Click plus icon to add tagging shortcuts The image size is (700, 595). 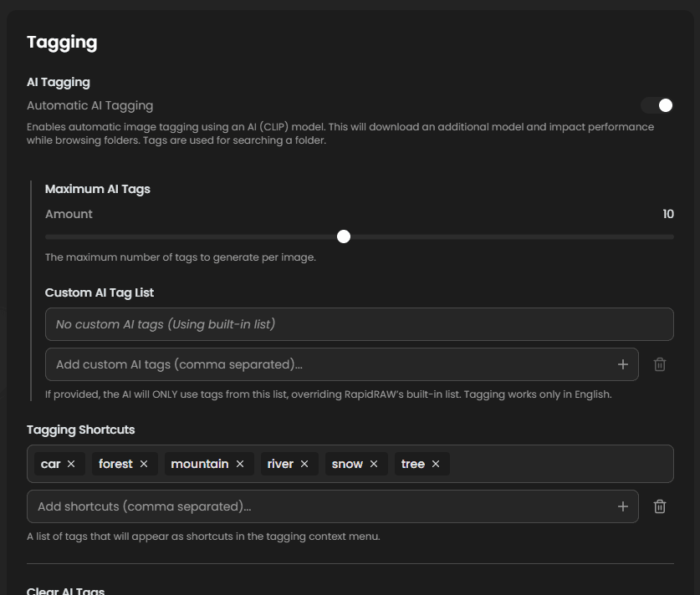pyautogui.click(x=622, y=506)
